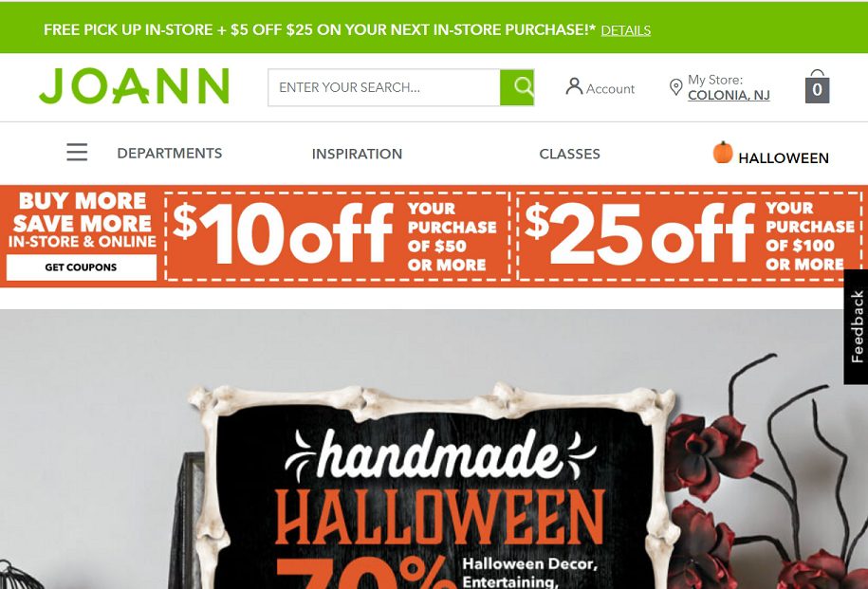Click the green search magnifier button

point(517,87)
